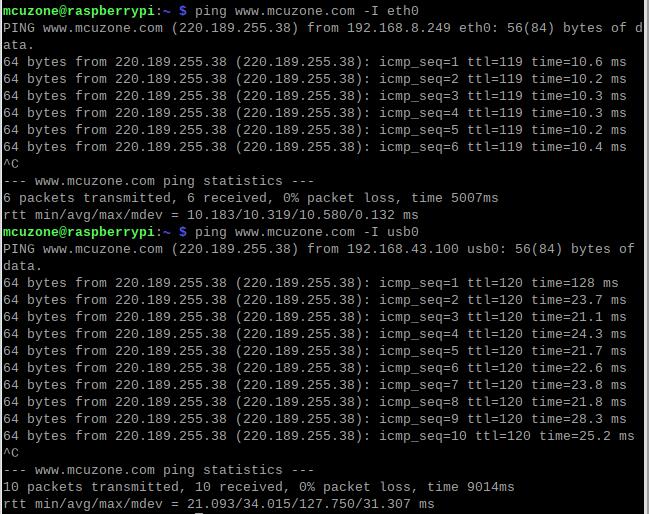Click the reply line with time=23.7 ms

pyautogui.click(x=315, y=300)
